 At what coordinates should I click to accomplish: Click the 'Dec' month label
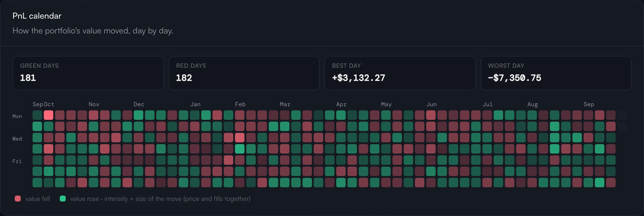coord(139,104)
